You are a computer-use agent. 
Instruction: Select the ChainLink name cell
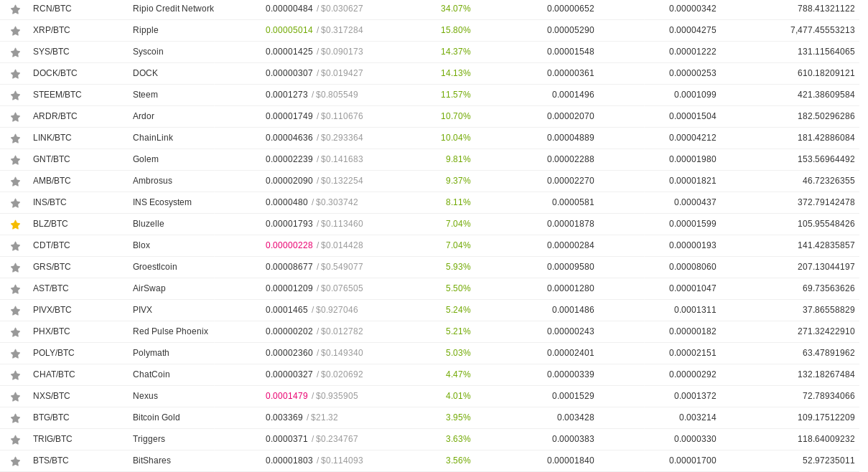pyautogui.click(x=153, y=138)
